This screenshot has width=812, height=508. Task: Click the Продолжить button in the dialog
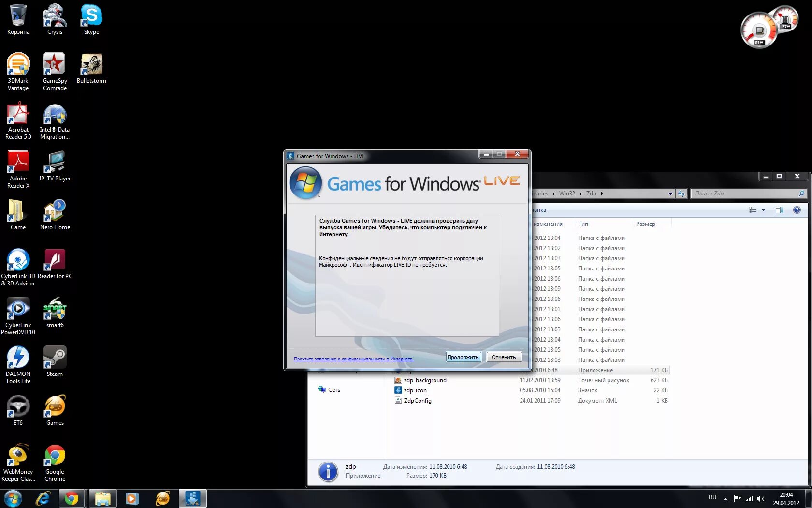(x=463, y=357)
